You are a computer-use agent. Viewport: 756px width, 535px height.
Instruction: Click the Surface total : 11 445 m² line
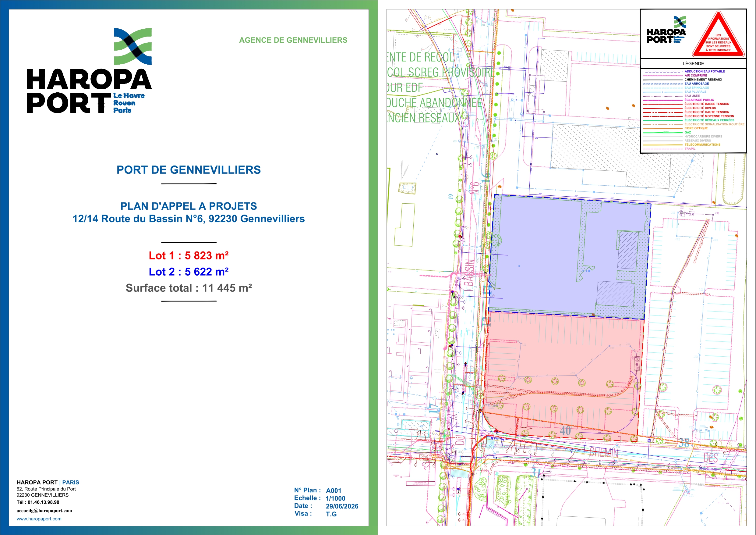pos(189,288)
